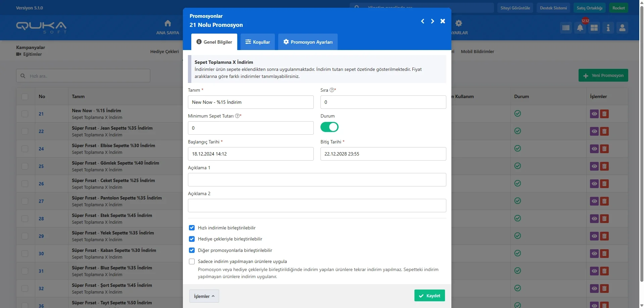Delete promotion 22 with trash icon
The width and height of the screenshot is (644, 308).
[x=604, y=131]
